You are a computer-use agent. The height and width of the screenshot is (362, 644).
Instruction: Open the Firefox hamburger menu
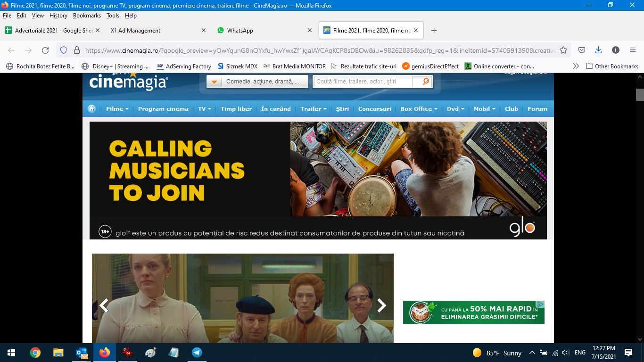coord(633,50)
